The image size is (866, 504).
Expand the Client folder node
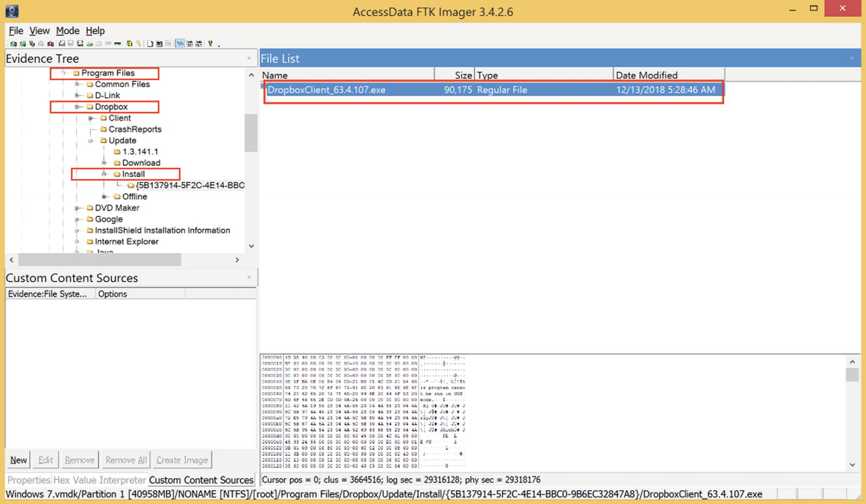(x=90, y=118)
